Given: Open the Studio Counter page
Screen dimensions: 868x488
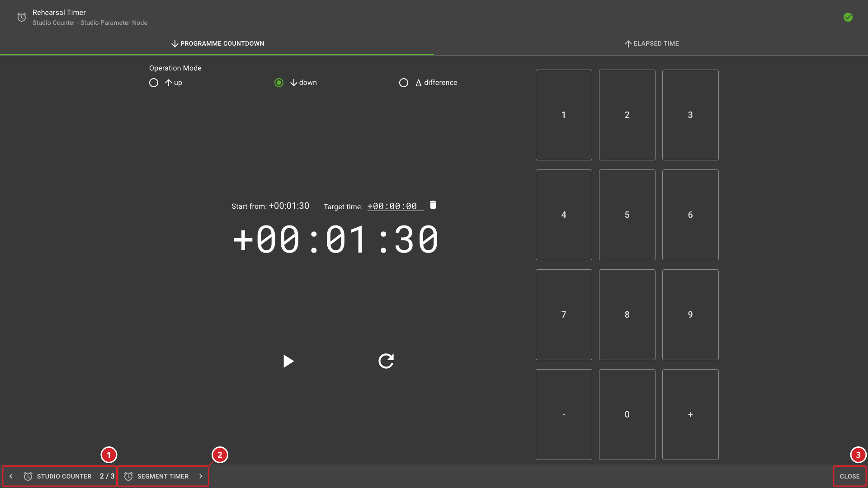Looking at the screenshot, I should click(x=60, y=476).
